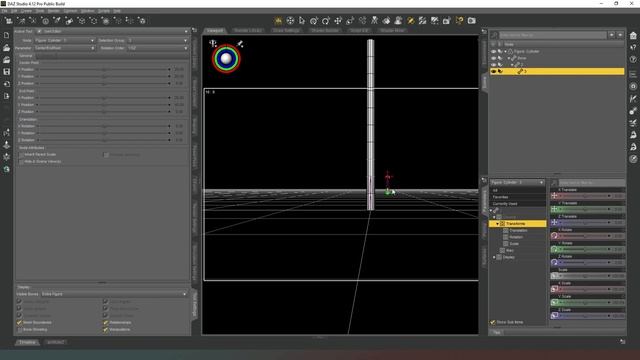The image size is (640, 360).
Task: Click the What's This help pointer icon
Action: point(633,48)
